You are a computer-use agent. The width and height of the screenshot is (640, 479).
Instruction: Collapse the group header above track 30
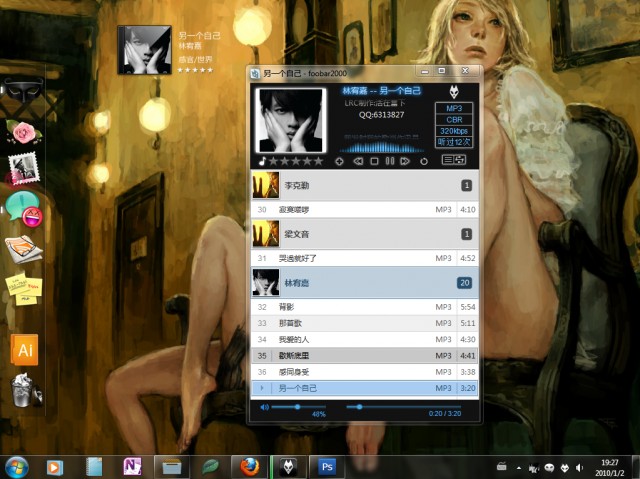pos(364,185)
